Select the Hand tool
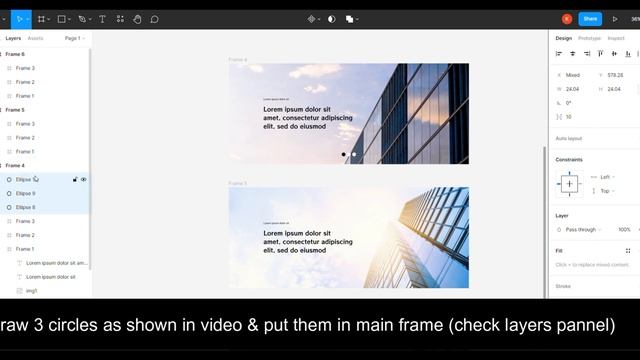The height and width of the screenshot is (360, 640). point(138,19)
